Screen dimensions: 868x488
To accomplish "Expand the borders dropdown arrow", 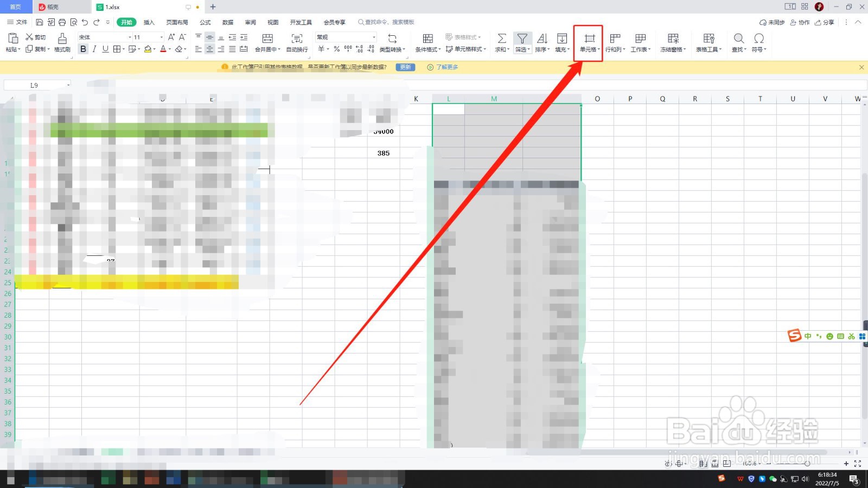I will tap(124, 49).
